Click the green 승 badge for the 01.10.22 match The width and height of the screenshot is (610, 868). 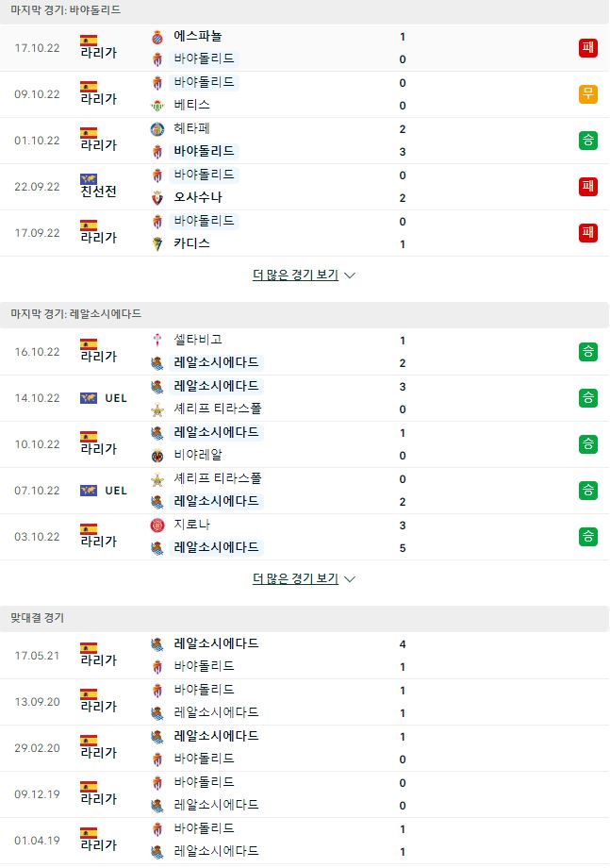(588, 140)
